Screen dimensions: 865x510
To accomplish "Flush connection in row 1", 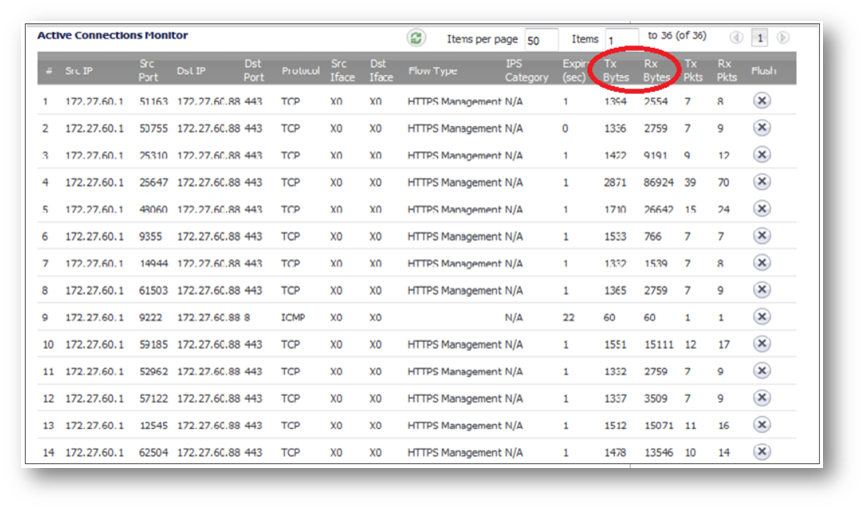I will tap(761, 101).
